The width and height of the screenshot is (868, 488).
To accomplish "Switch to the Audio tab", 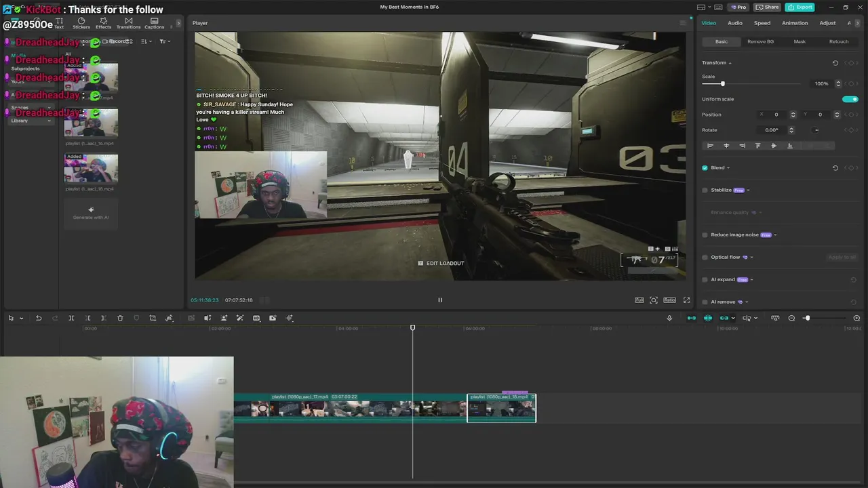I will coord(735,23).
